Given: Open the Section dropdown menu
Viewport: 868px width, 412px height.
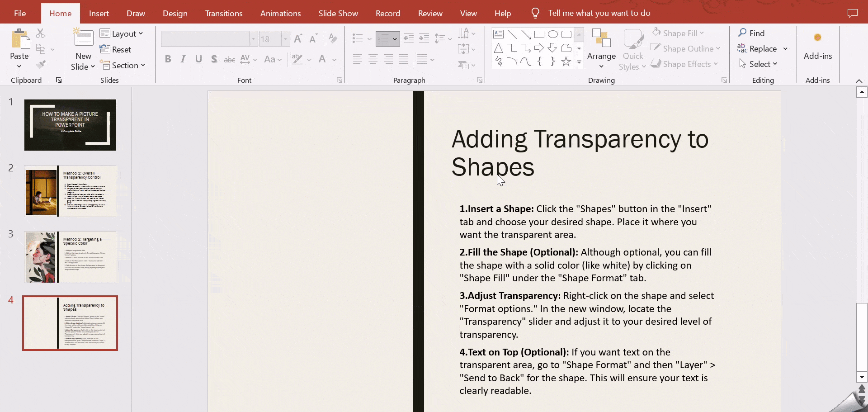Looking at the screenshot, I should coord(123,66).
